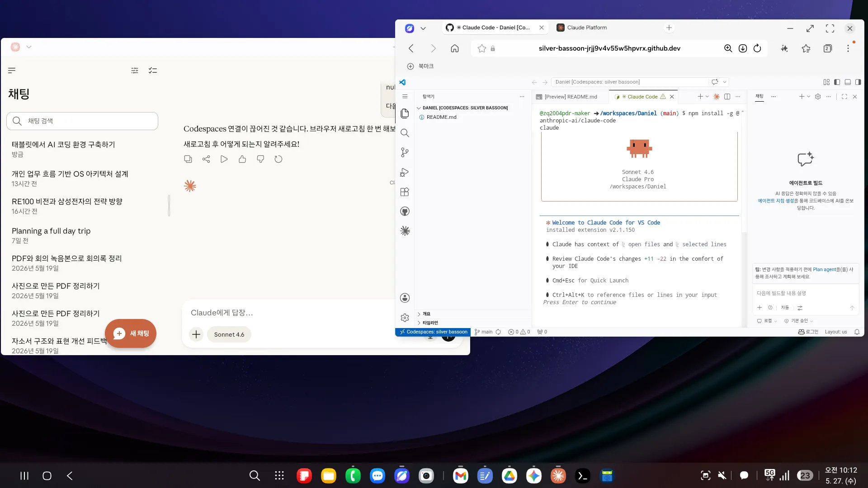Open the Plan agent link

[x=825, y=269]
